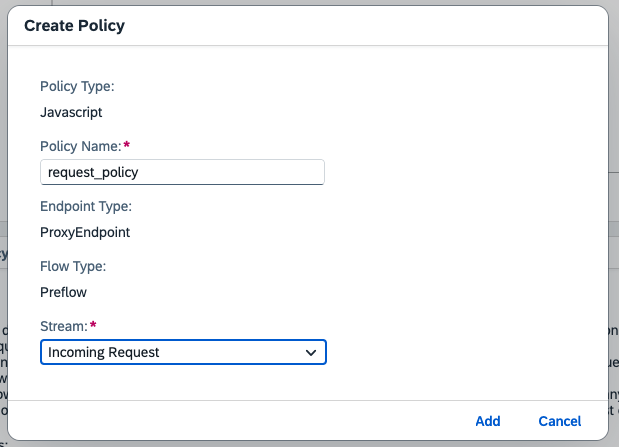Select the 'Incoming Request' text in dropdown
The height and width of the screenshot is (447, 619).
104,352
